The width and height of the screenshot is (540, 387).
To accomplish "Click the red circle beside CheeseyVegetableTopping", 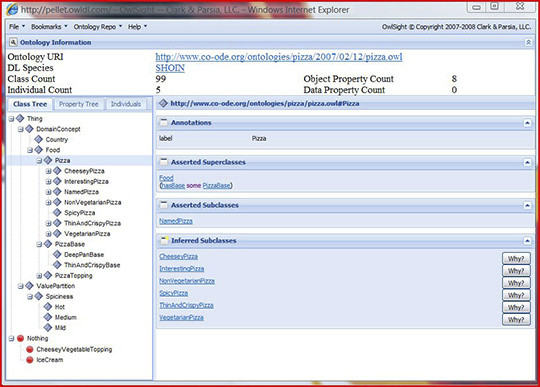I will (x=30, y=349).
